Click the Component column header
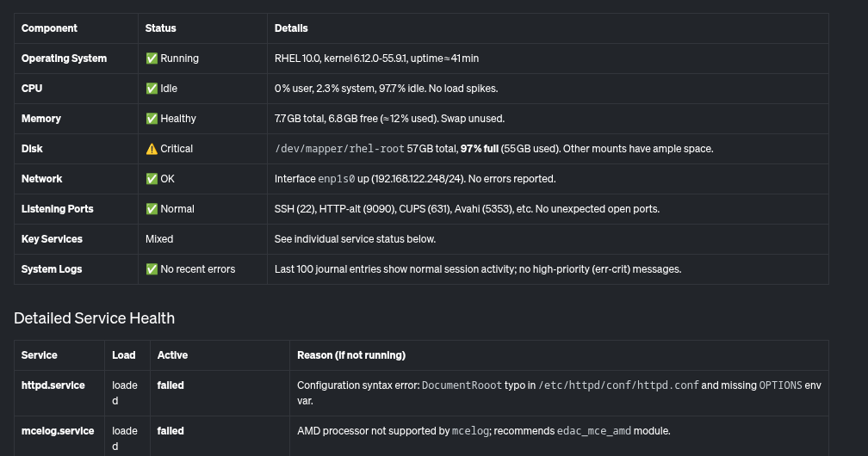 49,28
